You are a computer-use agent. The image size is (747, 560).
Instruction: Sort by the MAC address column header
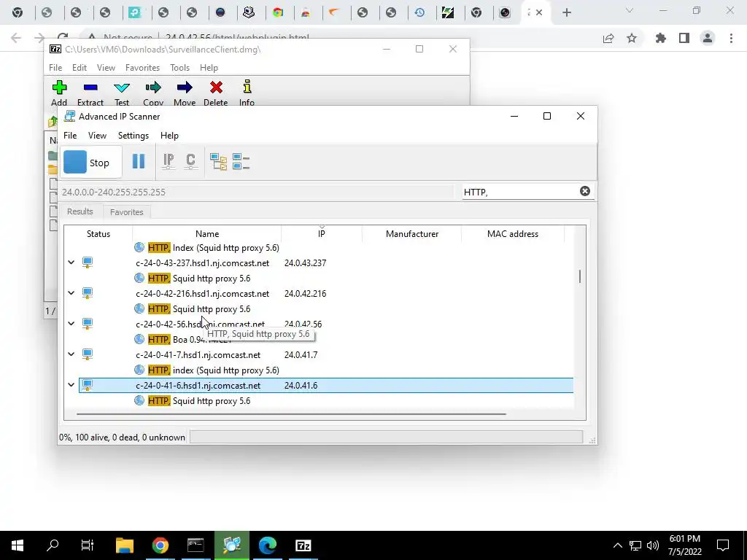point(513,234)
